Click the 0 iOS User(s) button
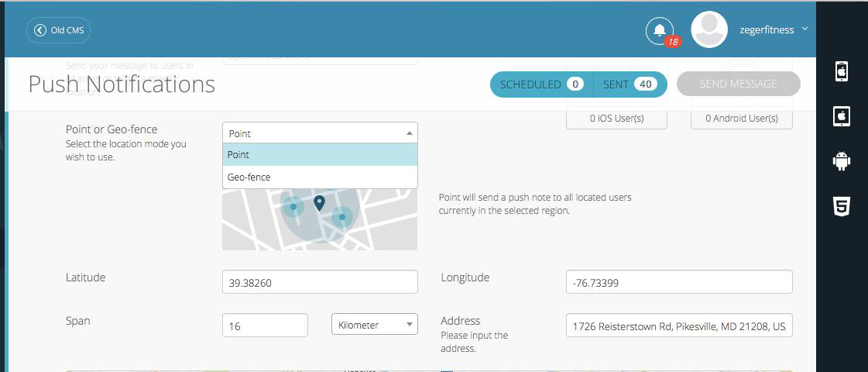Image resolution: width=868 pixels, height=372 pixels. pyautogui.click(x=616, y=119)
